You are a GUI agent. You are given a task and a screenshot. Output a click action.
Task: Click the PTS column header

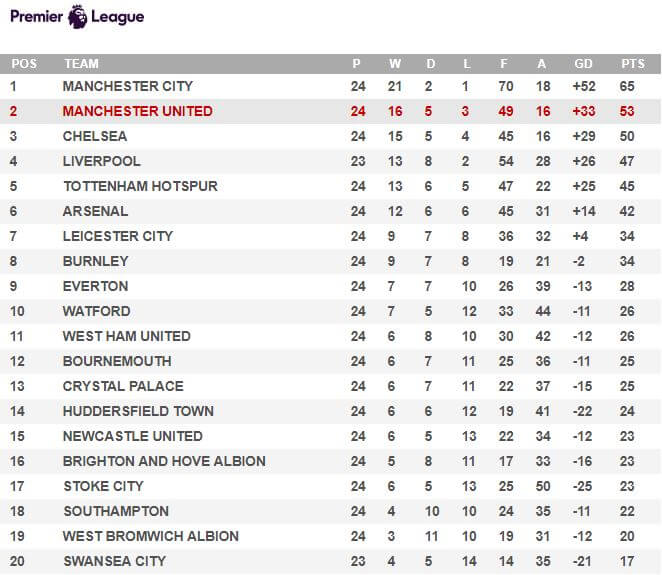pyautogui.click(x=633, y=64)
